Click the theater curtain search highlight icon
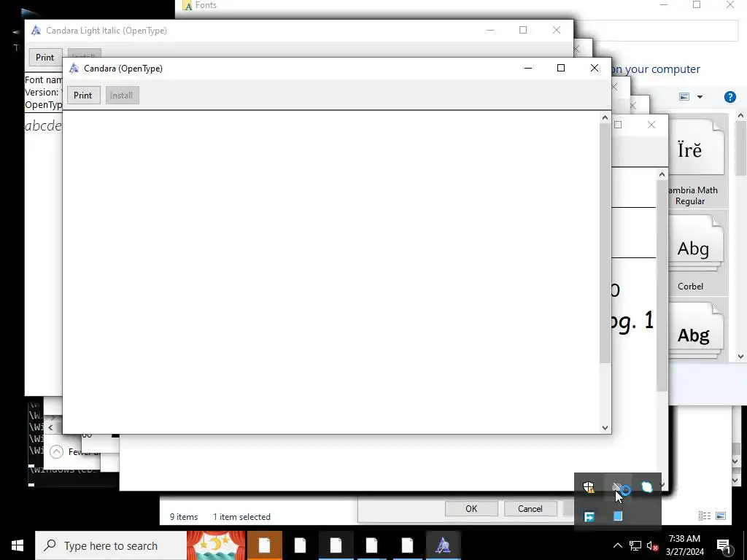The height and width of the screenshot is (560, 747). pos(216,545)
